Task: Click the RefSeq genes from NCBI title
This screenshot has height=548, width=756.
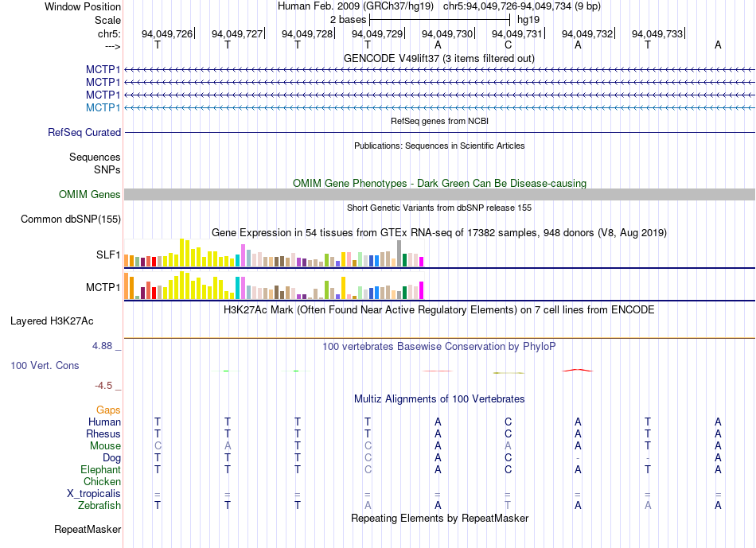Action: [439, 121]
